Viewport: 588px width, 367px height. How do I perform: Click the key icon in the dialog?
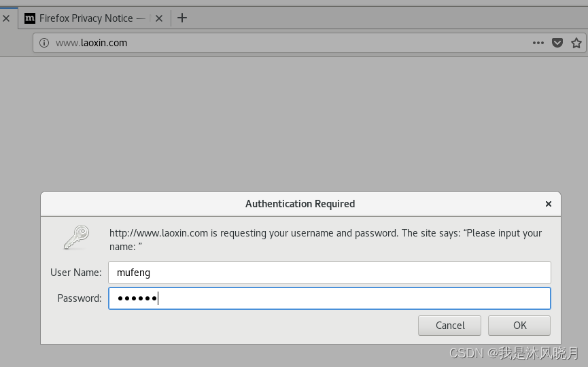tap(77, 237)
